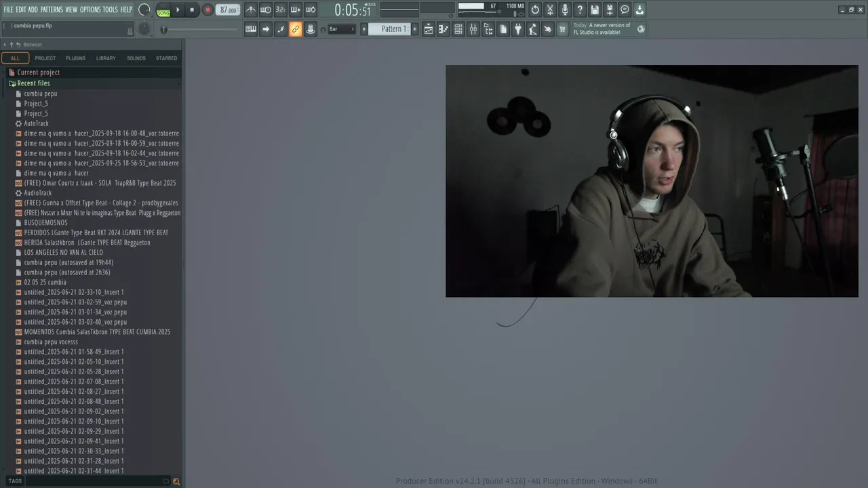This screenshot has width=868, height=488.
Task: Click the tempo field showing 87.000
Action: (x=228, y=10)
